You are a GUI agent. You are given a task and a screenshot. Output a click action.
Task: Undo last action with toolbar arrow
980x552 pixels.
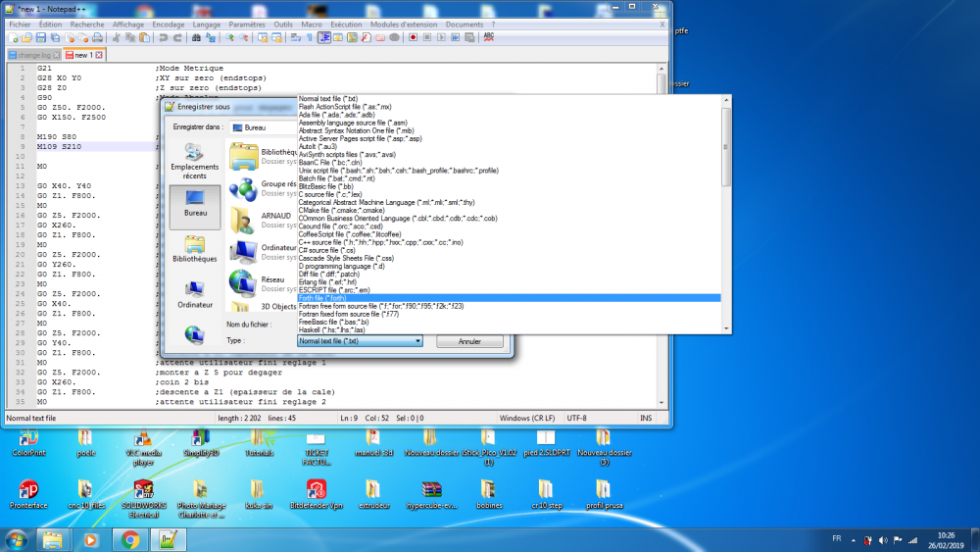(x=163, y=37)
